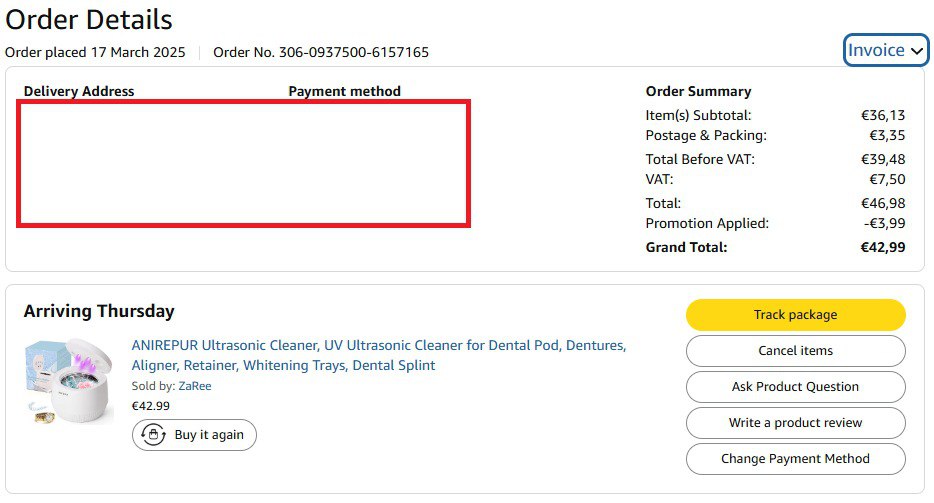
Task: Click the Promotion Applied discount value
Action: (884, 223)
